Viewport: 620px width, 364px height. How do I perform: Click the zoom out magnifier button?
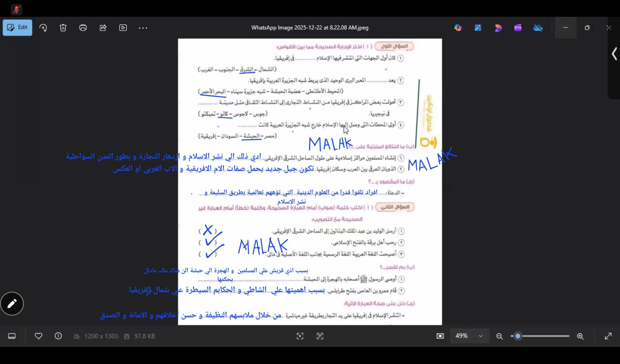[500, 336]
